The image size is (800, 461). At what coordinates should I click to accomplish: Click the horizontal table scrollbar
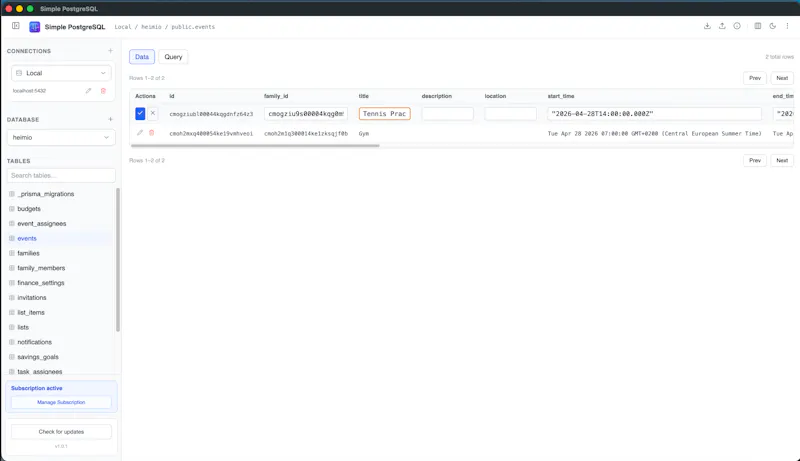click(x=255, y=145)
